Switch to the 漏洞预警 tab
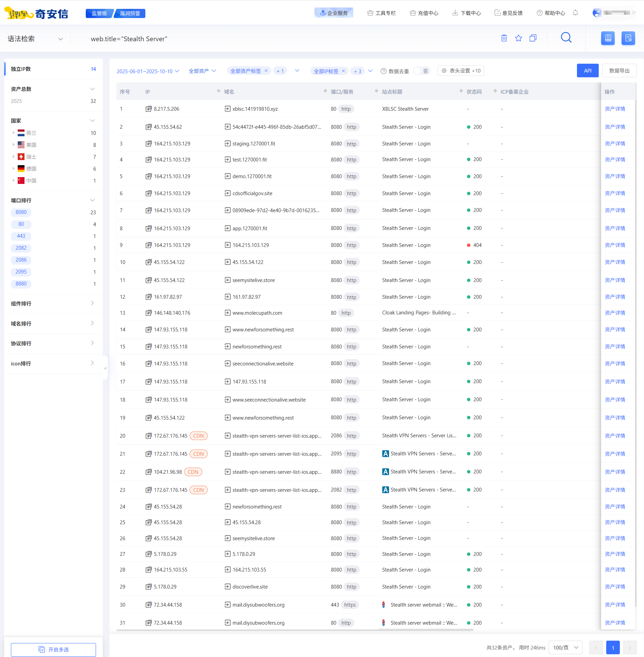The image size is (644, 657). click(x=130, y=13)
